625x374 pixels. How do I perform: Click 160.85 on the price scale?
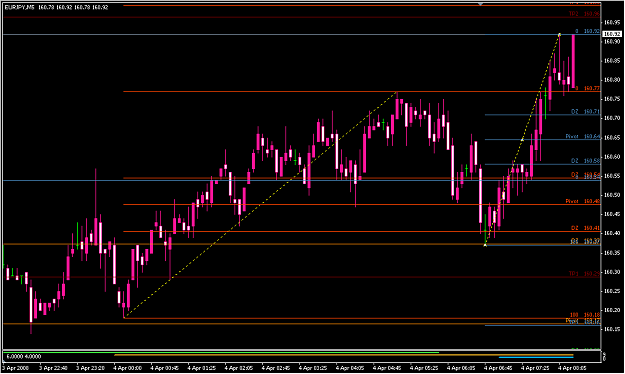click(x=612, y=61)
